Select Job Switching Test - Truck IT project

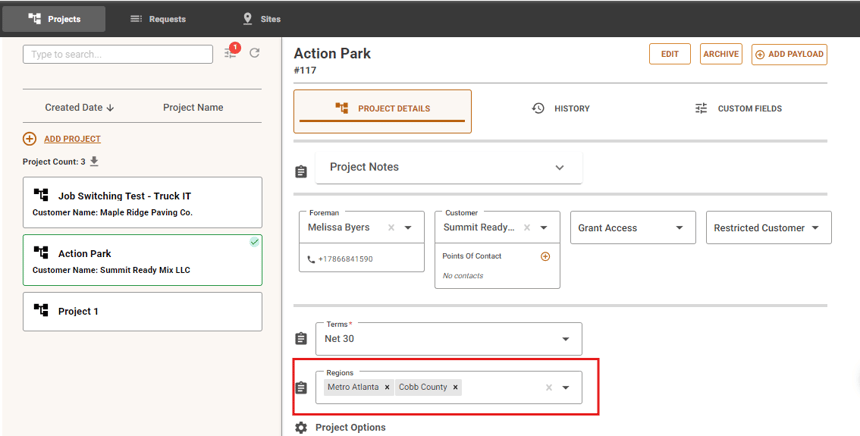tap(143, 202)
